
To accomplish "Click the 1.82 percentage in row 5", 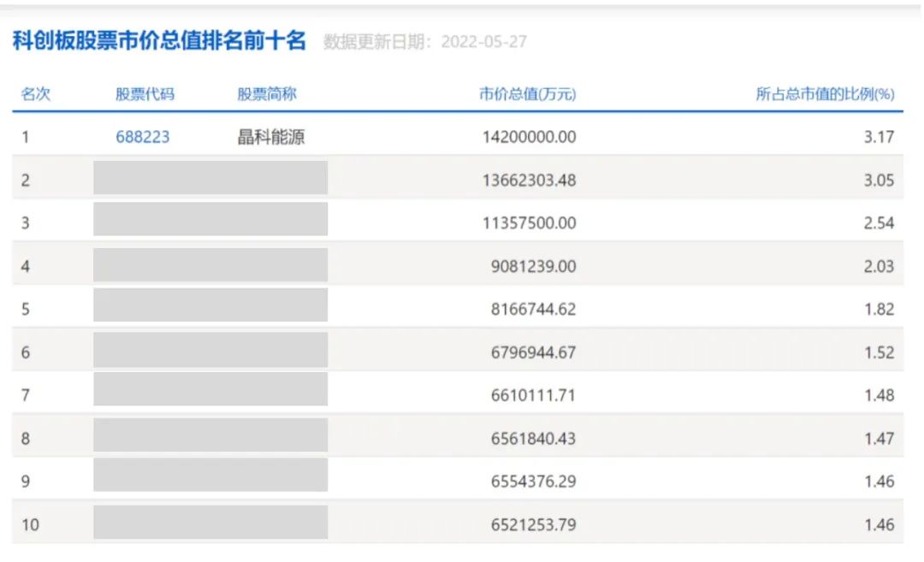I will coord(879,310).
